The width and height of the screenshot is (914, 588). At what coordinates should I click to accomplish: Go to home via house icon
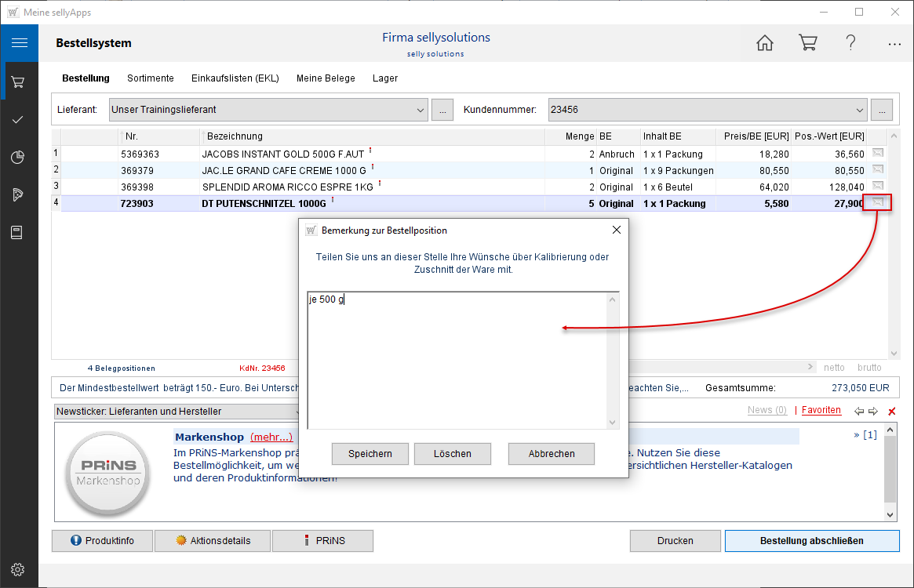coord(764,43)
